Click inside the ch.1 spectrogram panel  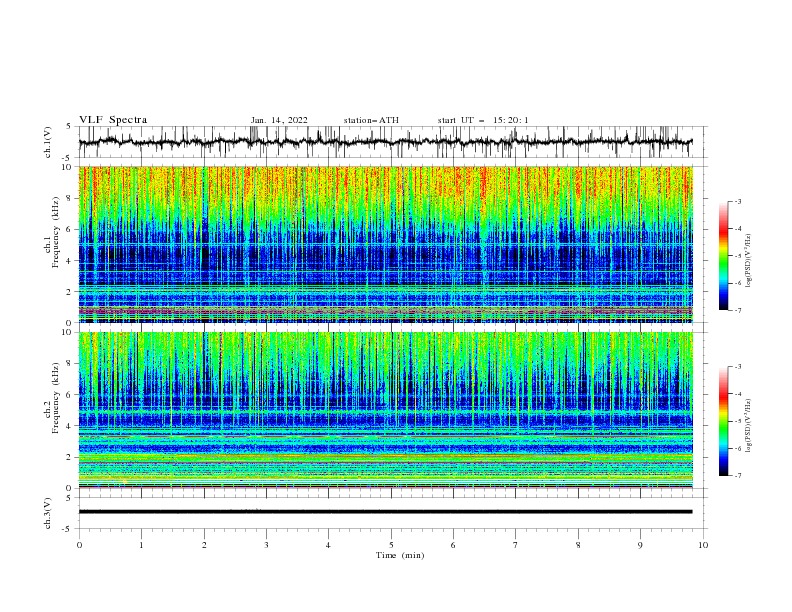(385, 244)
